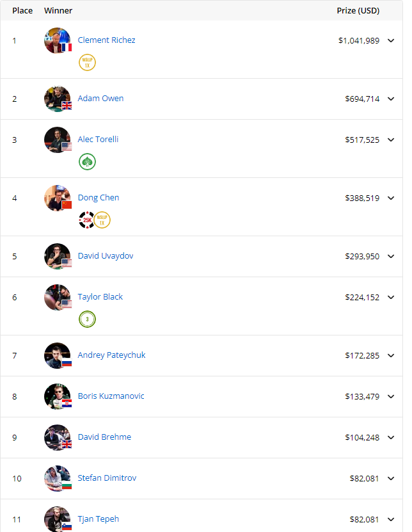
Task: Expand Stefan Dimitrov's $82,081 row chevron
Action: pyautogui.click(x=392, y=478)
